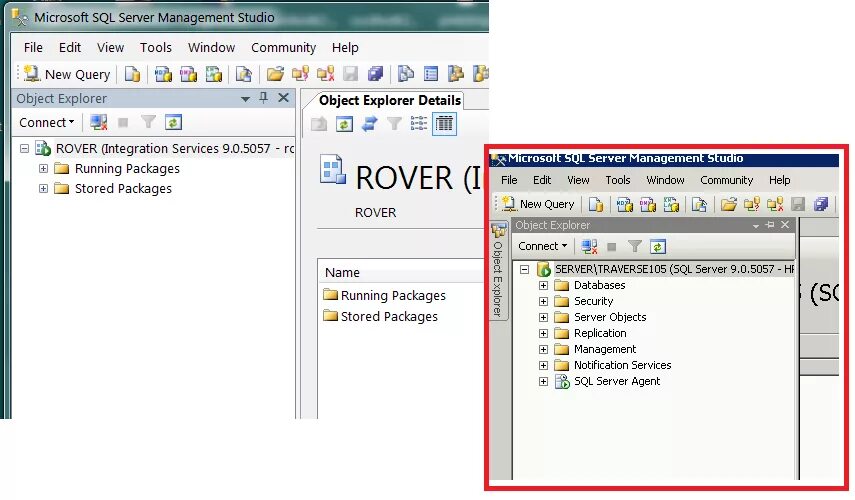The image size is (855, 500).
Task: Click the list-style Summary icon in ROVER toolbar
Action: pos(431,74)
